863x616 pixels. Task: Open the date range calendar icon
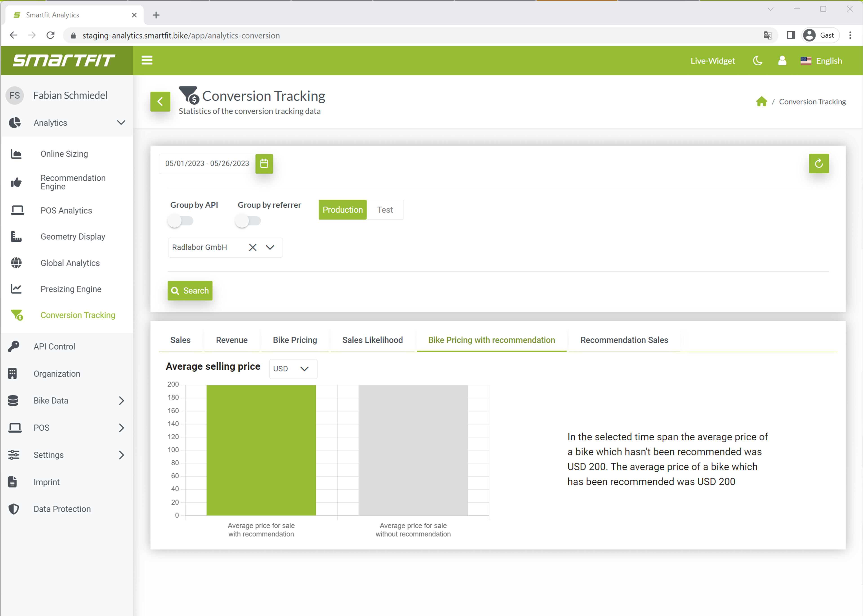[x=264, y=163]
